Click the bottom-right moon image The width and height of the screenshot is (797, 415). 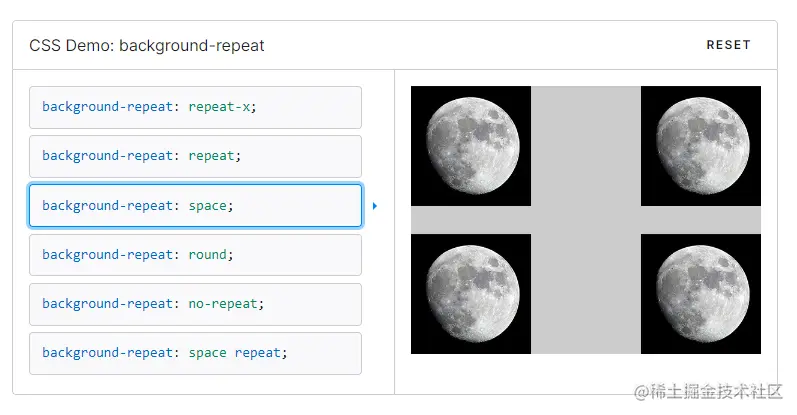click(701, 294)
